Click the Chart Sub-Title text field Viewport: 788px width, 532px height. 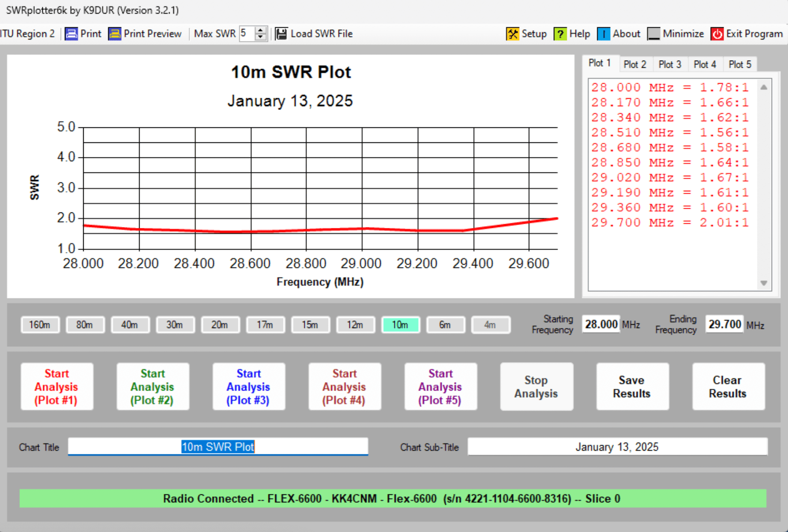(x=617, y=446)
